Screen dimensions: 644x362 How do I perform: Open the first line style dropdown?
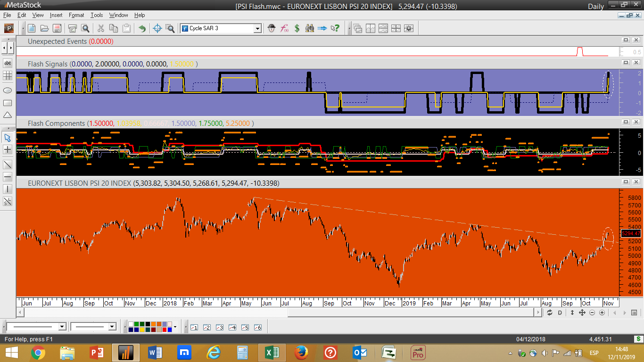click(x=62, y=327)
